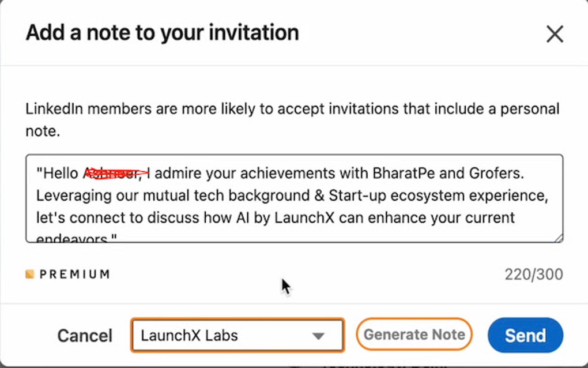Click the X to dismiss the invitation dialog
588x368 pixels.
pos(555,34)
